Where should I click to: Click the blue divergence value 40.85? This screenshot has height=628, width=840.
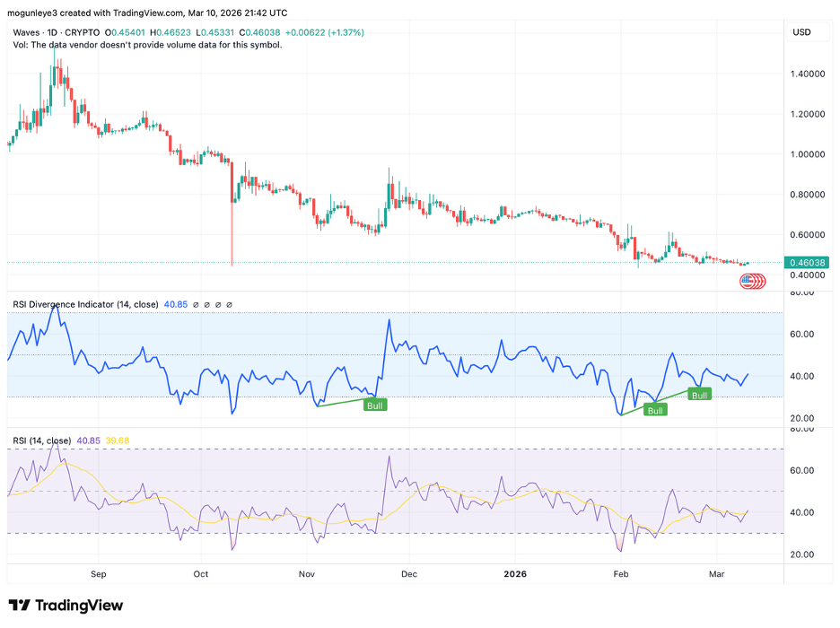coord(176,304)
